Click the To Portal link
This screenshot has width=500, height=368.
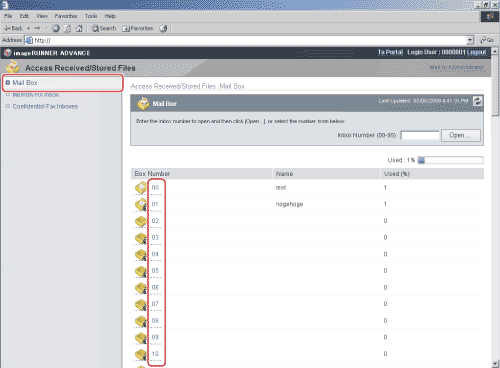[390, 52]
